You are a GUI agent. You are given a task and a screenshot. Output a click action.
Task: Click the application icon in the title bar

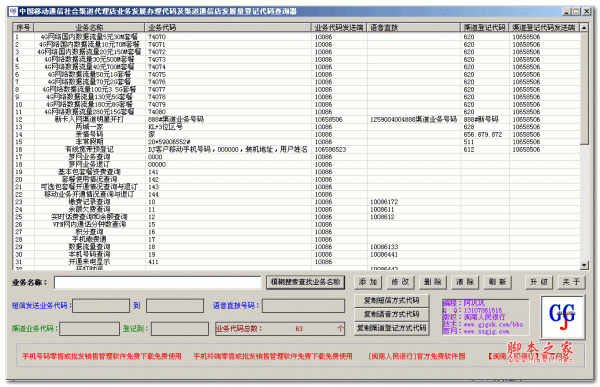pos(13,11)
